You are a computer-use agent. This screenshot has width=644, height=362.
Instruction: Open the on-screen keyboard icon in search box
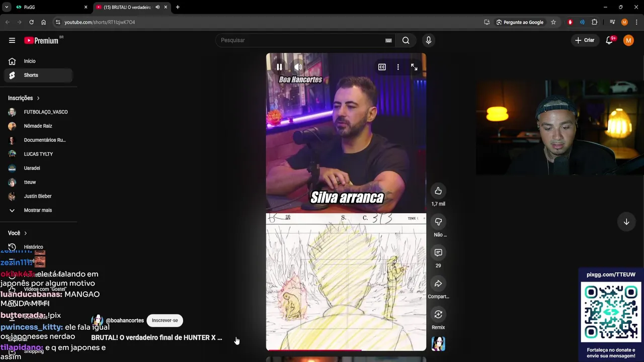point(388,40)
